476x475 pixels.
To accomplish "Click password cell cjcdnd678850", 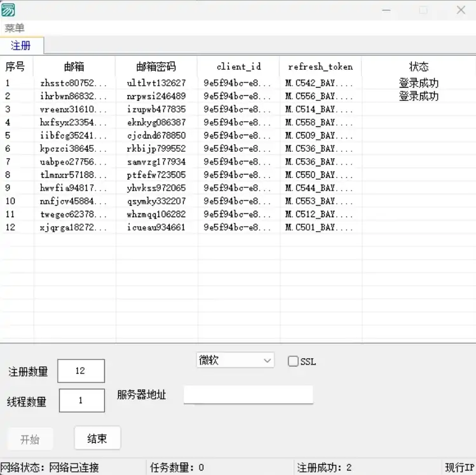I will (x=156, y=135).
